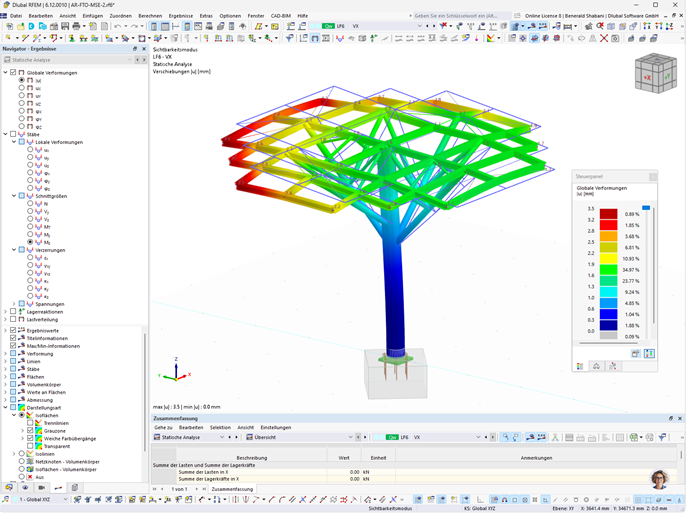This screenshot has height=514, width=686.
Task: Open the Selektion menu in Zusammenfassung
Action: pyautogui.click(x=220, y=427)
